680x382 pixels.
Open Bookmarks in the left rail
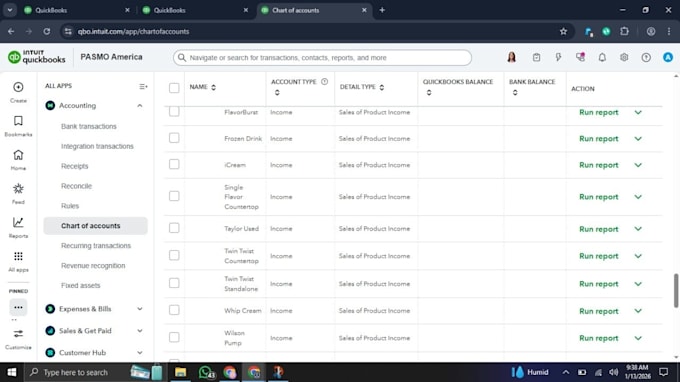pyautogui.click(x=18, y=121)
